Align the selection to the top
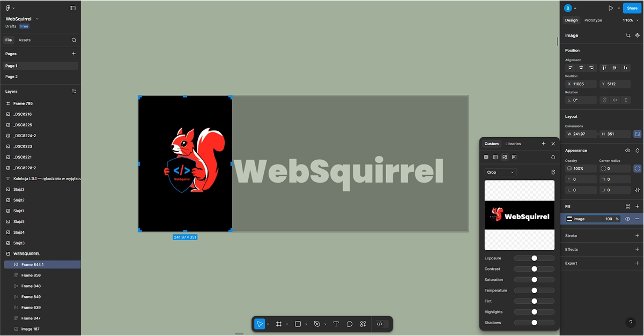Viewport: 644px width, 336px height. pyautogui.click(x=604, y=68)
